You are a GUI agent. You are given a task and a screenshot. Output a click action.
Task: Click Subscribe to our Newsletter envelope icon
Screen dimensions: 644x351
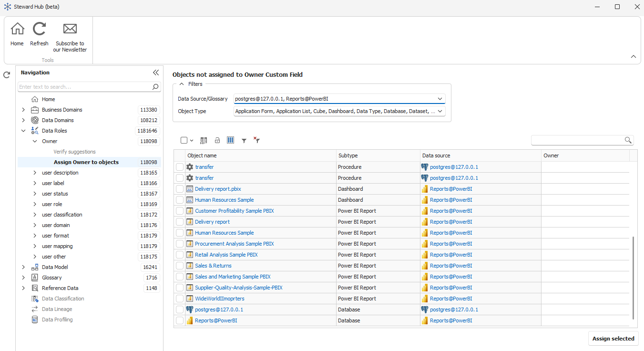click(70, 29)
